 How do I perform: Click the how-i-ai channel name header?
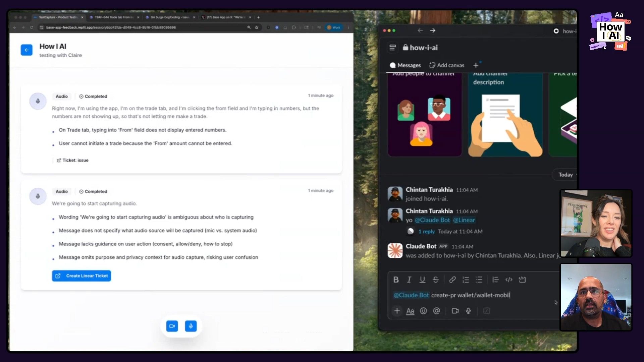(x=420, y=48)
